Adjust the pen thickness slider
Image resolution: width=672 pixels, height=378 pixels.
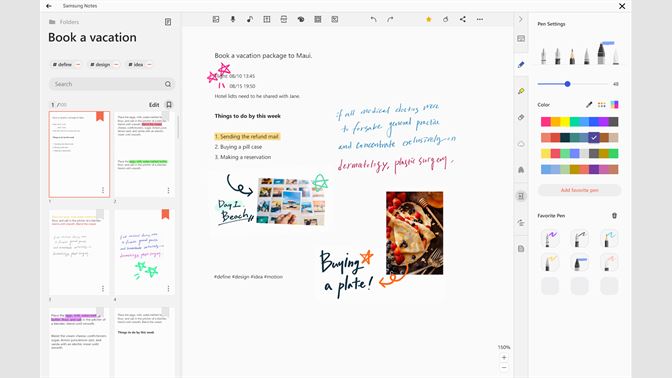pos(567,84)
